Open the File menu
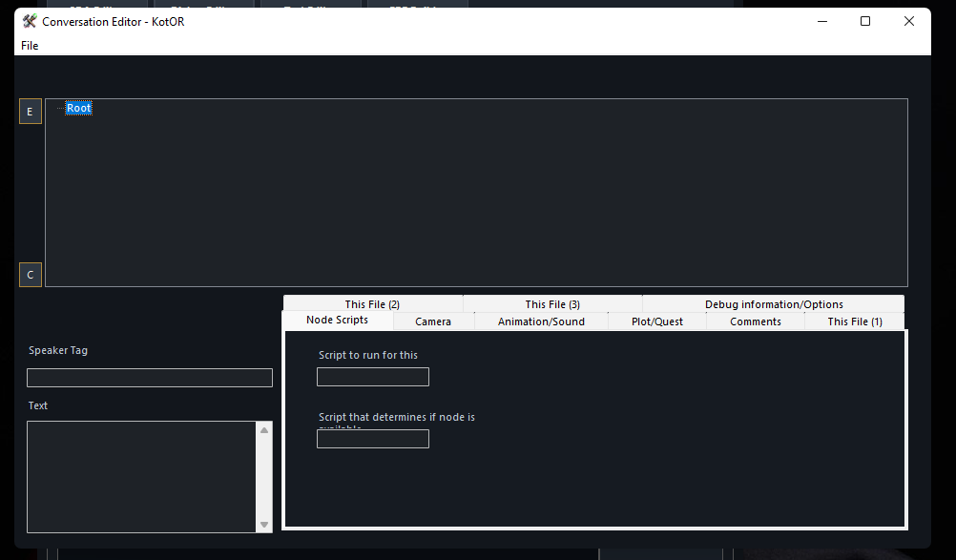Image resolution: width=956 pixels, height=560 pixels. tap(30, 45)
